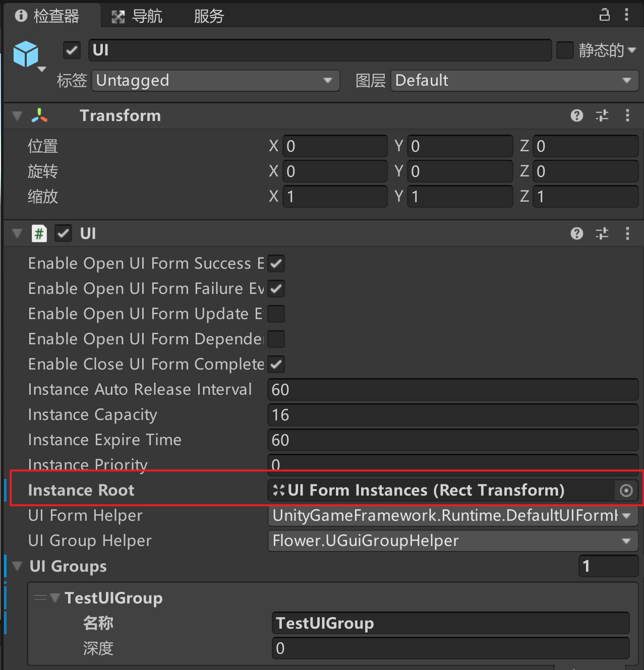Switch to the 服务 services tab
The image size is (644, 670).
(209, 17)
